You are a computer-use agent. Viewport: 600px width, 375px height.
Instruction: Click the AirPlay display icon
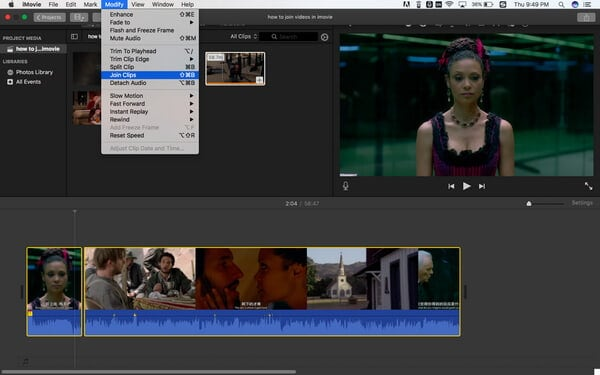point(462,5)
